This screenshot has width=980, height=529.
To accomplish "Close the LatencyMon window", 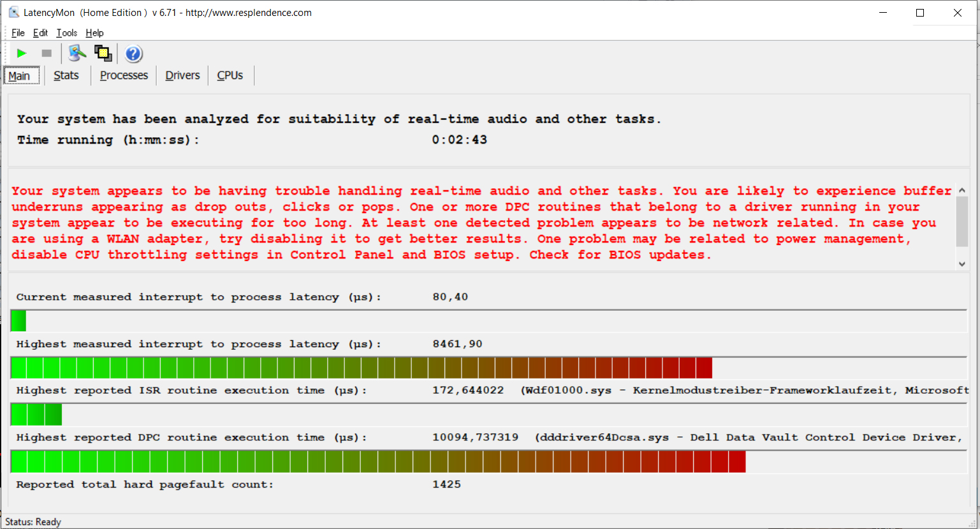I will (957, 13).
